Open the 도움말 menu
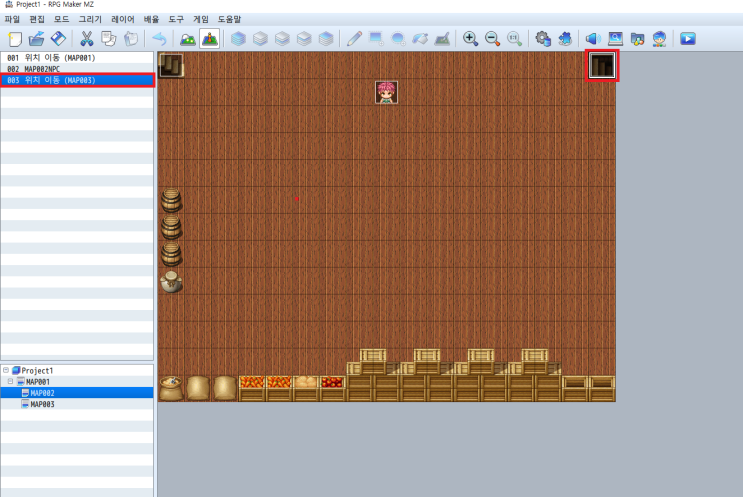743x497 pixels. pyautogui.click(x=229, y=19)
